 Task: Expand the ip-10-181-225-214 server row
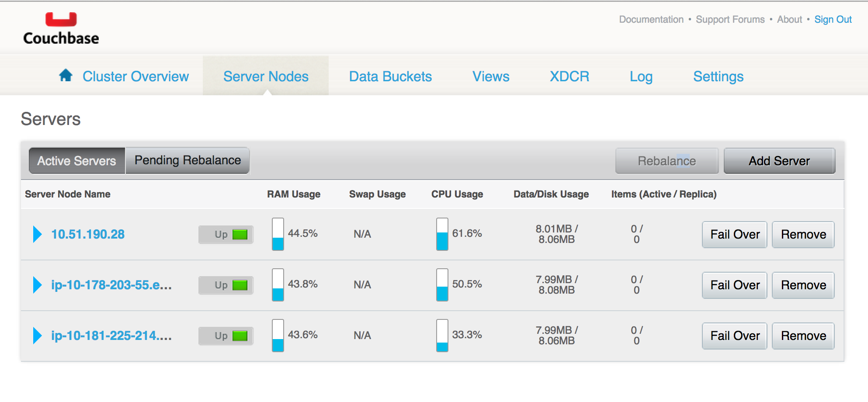click(x=38, y=336)
